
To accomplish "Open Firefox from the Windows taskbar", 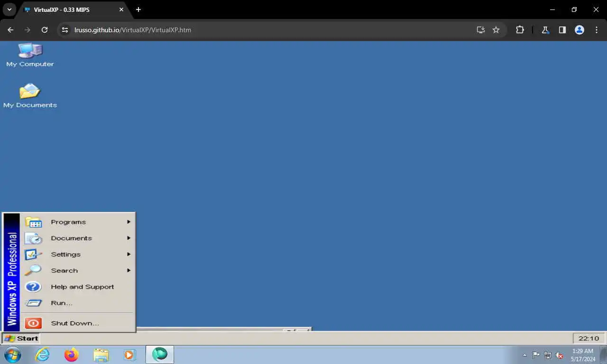I will click(72, 355).
